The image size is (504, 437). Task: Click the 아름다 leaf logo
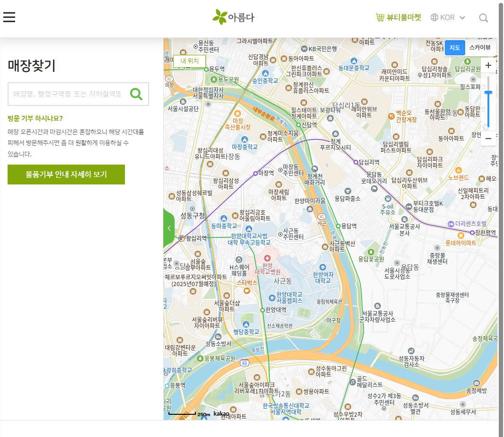(x=221, y=16)
